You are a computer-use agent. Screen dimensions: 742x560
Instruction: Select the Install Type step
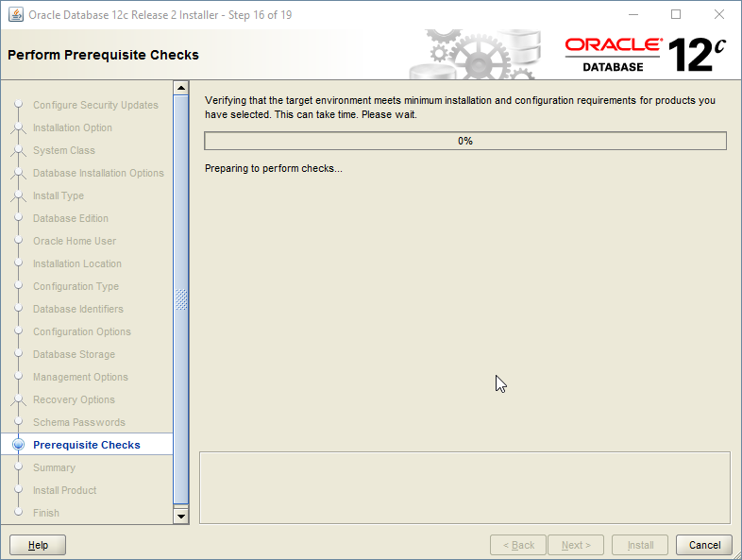pyautogui.click(x=59, y=196)
